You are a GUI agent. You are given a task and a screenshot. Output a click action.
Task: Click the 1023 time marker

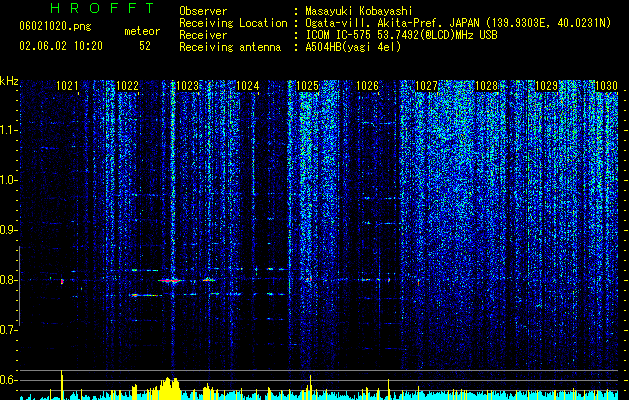pos(187,86)
